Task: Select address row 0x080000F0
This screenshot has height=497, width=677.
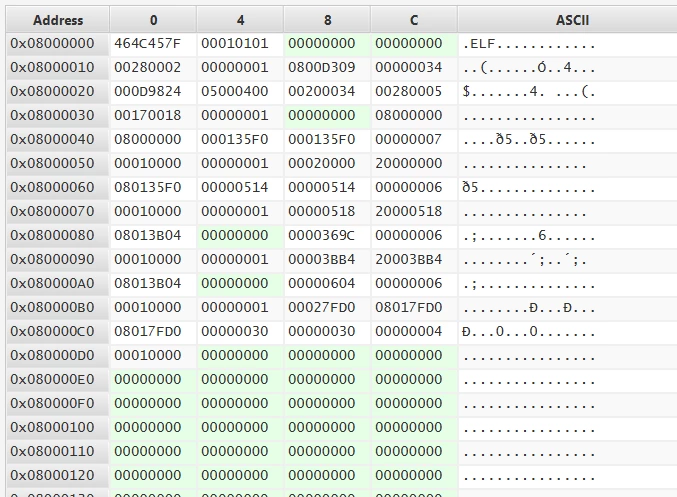Action: tap(52, 403)
